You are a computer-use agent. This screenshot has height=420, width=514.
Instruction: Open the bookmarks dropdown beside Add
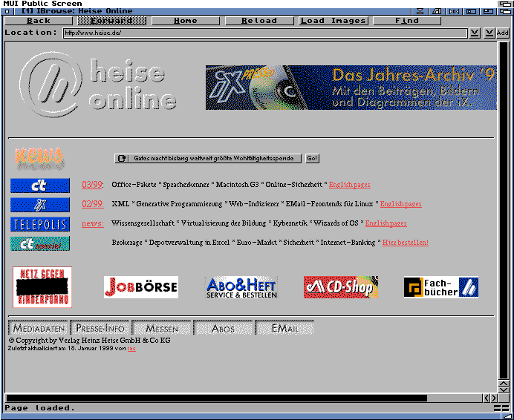click(x=489, y=33)
